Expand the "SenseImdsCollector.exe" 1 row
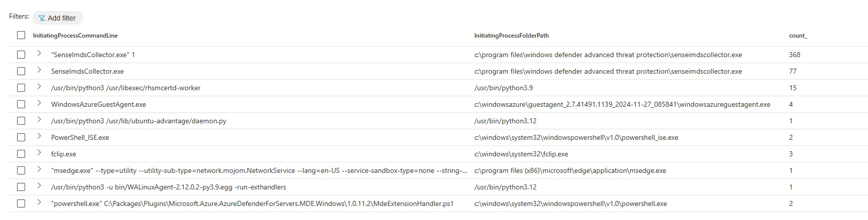 tap(39, 54)
